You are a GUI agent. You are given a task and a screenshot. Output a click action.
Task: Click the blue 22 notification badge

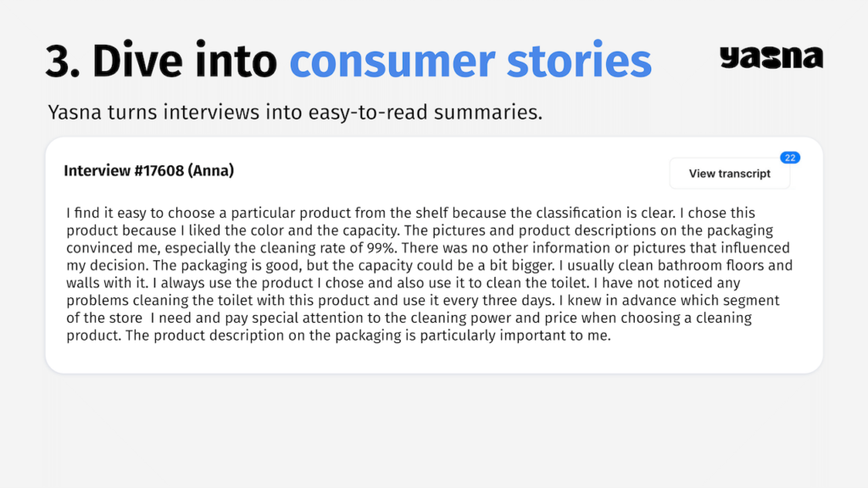tap(790, 158)
